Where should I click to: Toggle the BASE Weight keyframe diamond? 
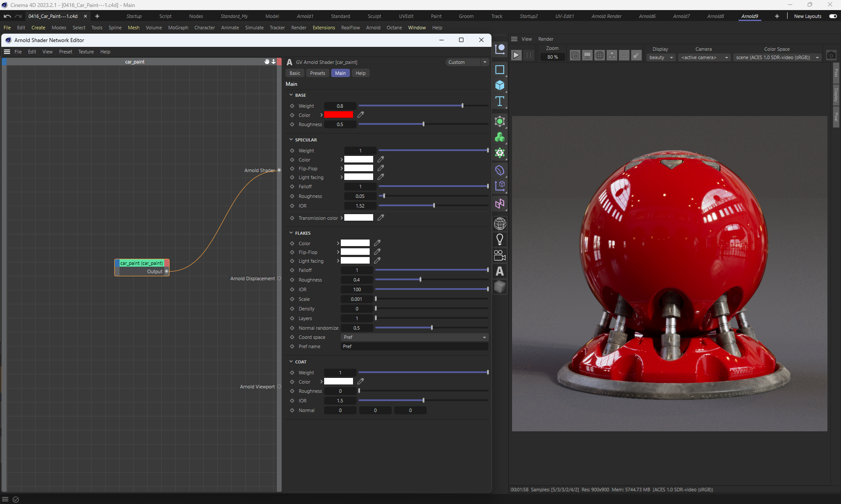pos(292,106)
